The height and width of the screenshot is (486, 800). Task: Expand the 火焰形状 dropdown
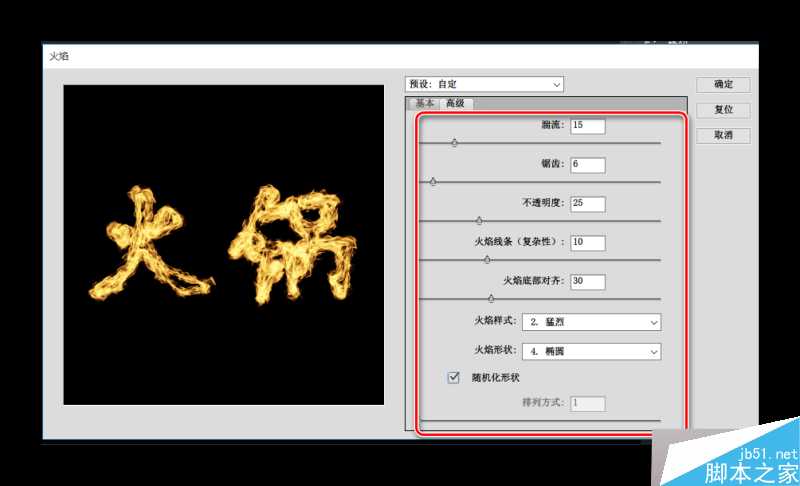tap(592, 352)
